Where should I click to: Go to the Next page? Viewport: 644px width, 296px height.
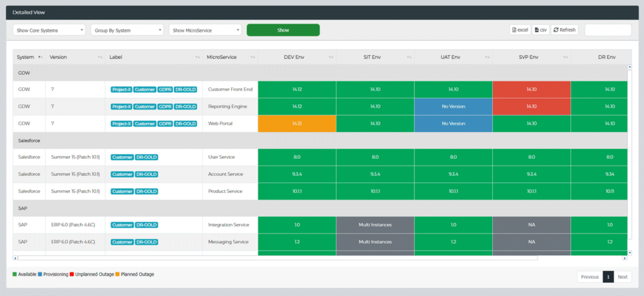pos(622,277)
